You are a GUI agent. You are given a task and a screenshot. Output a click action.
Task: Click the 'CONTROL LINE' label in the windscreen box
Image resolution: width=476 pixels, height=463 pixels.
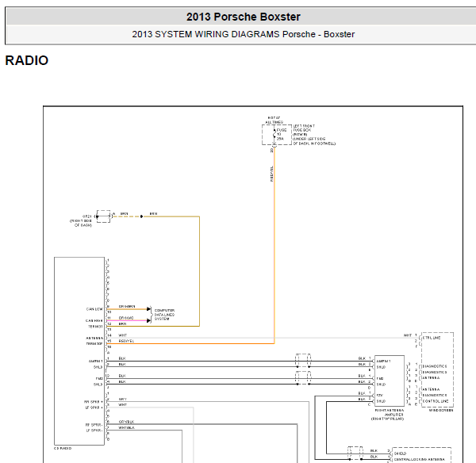pos(436,401)
